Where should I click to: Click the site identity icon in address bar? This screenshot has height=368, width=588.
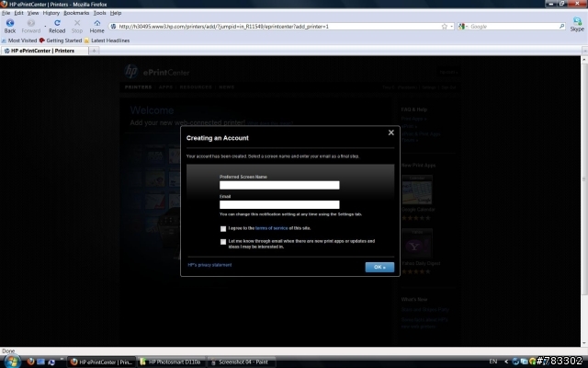(x=113, y=27)
